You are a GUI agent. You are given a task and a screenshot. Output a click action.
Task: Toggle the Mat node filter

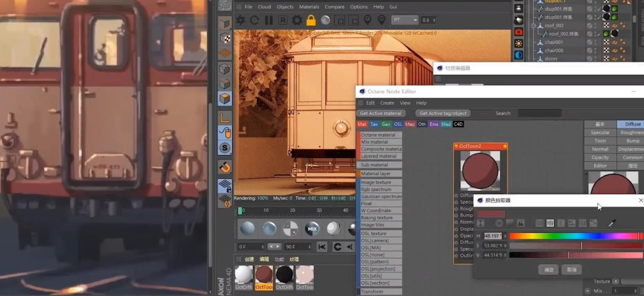point(362,124)
